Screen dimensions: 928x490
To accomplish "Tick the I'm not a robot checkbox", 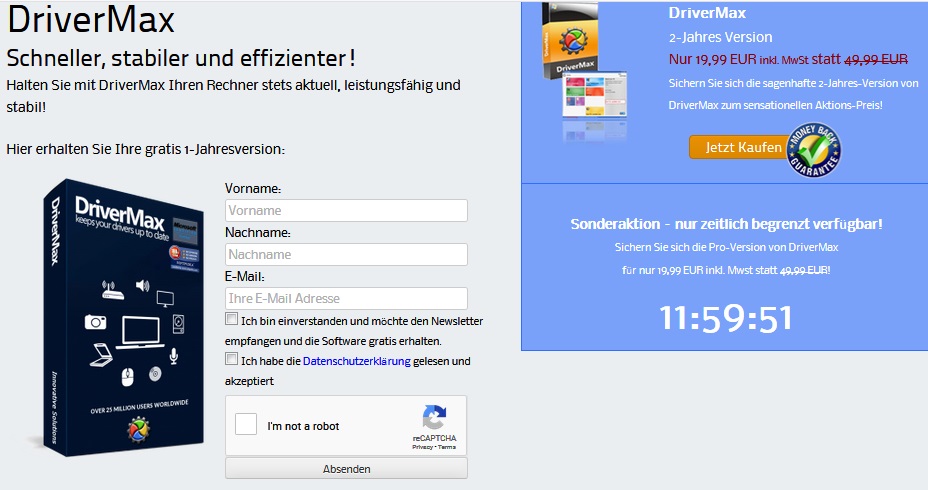I will [246, 424].
